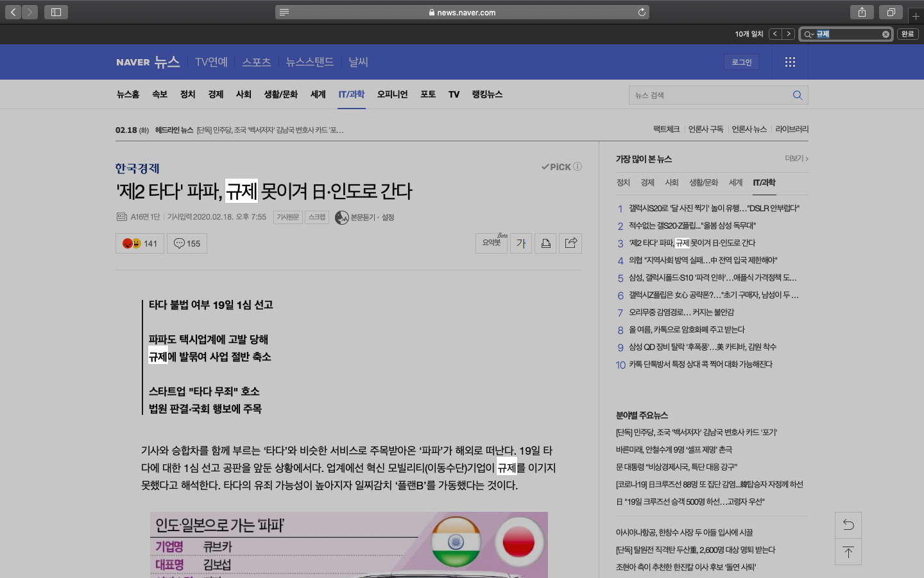Open ranked article 4 about 의협

pos(703,260)
